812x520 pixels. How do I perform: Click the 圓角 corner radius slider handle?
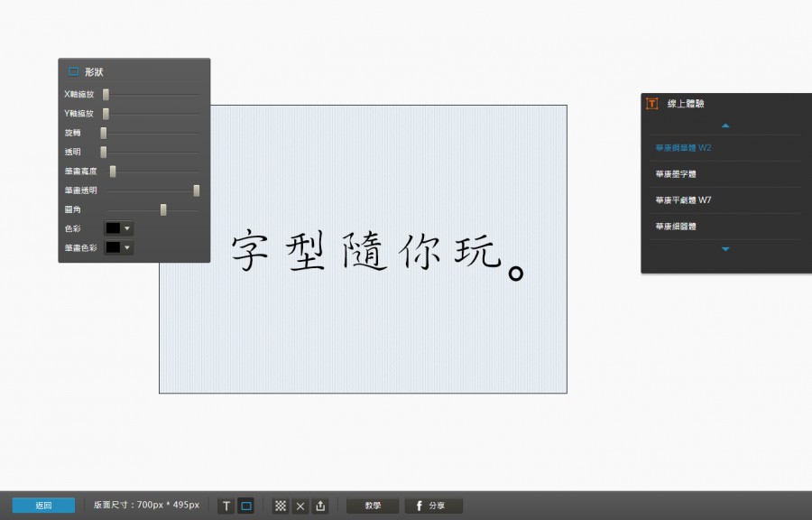click(163, 209)
